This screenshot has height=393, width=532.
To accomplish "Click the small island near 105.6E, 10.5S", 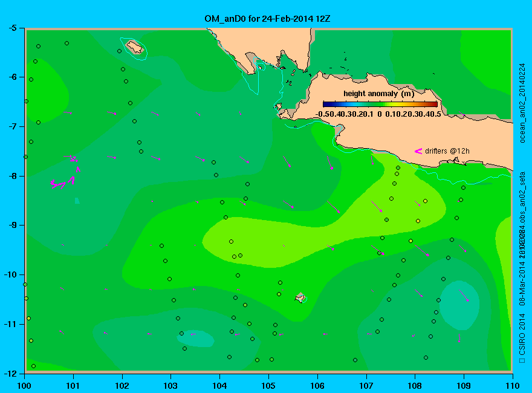I will 300,297.
